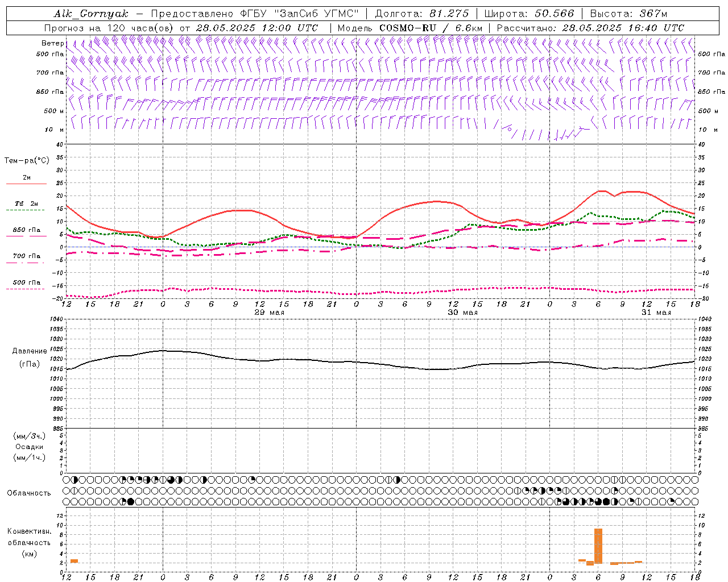
Task: Click the 'Ветер' wind panel label
Action: coord(53,43)
